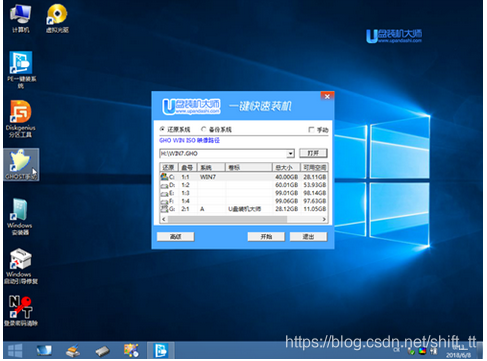Click the disk drive icon in the taskbar
This screenshot has height=361, width=487.
tap(102, 351)
